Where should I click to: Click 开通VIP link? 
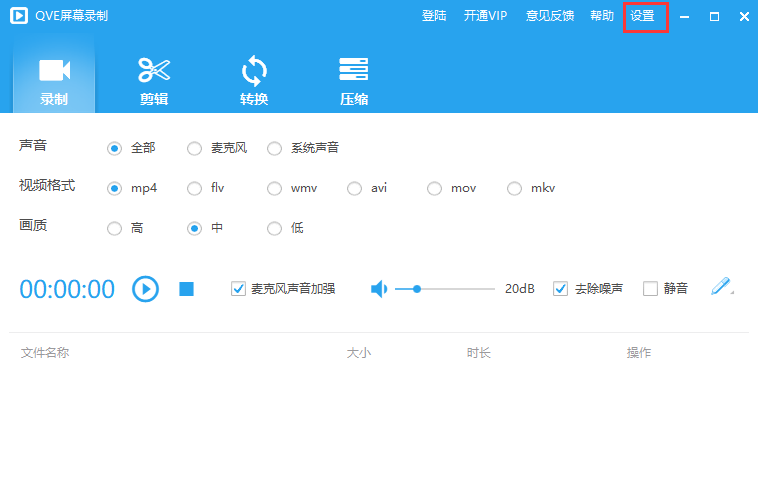pyautogui.click(x=485, y=16)
